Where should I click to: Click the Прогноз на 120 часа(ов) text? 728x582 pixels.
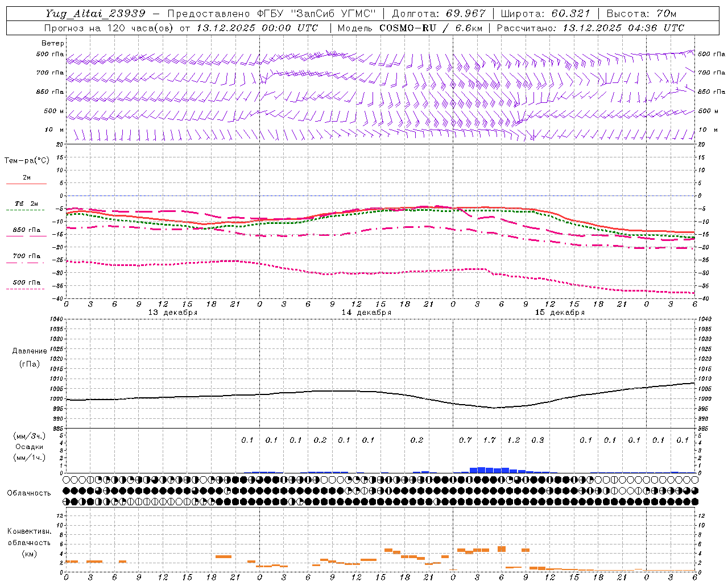click(x=109, y=28)
